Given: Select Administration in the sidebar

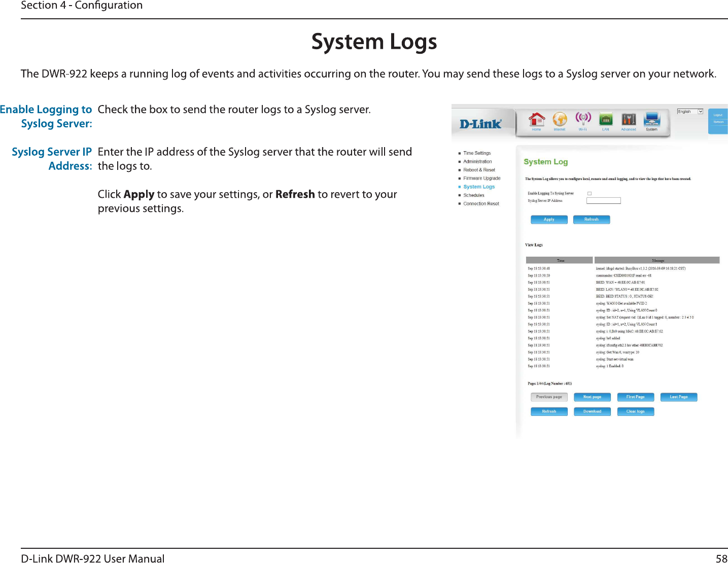Looking at the screenshot, I should tap(477, 161).
